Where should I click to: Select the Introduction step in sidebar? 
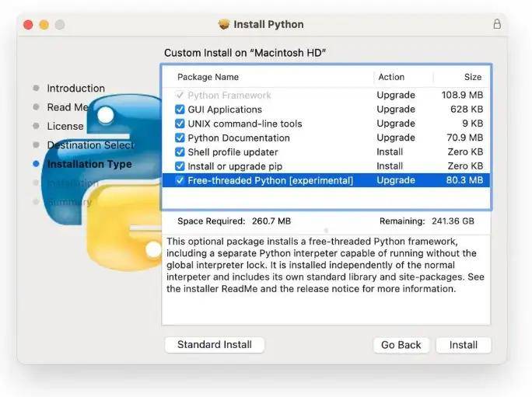pyautogui.click(x=75, y=88)
